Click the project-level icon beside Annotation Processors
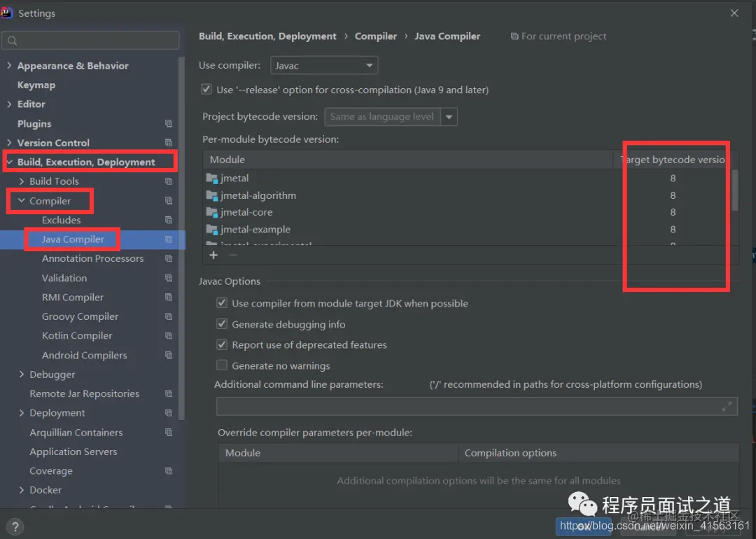Viewport: 756px width, 539px height. pyautogui.click(x=169, y=258)
